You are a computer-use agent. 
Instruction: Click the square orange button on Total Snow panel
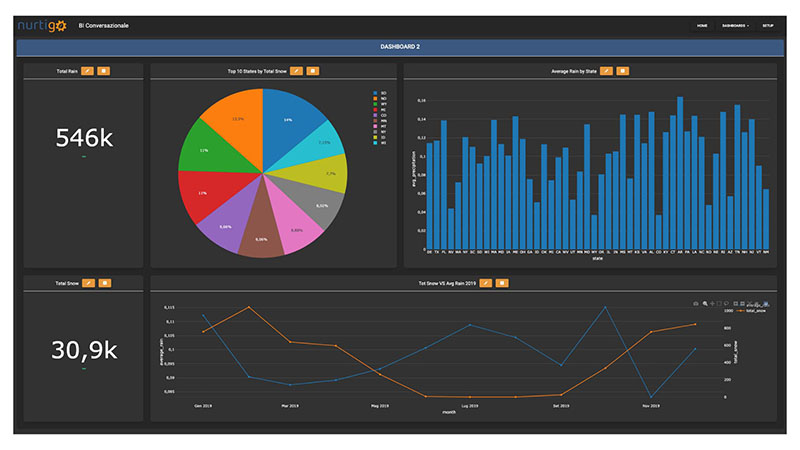click(x=105, y=283)
